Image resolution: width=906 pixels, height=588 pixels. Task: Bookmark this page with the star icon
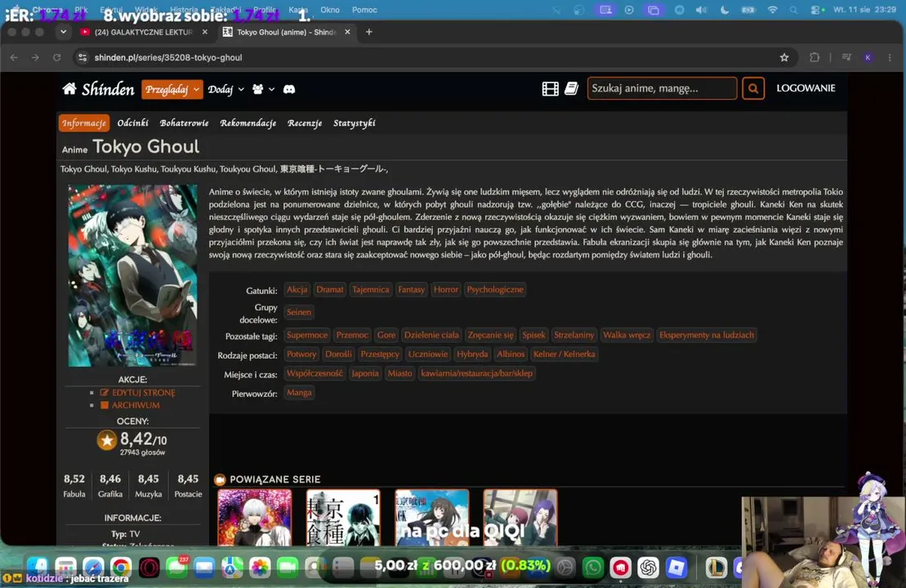(x=784, y=57)
